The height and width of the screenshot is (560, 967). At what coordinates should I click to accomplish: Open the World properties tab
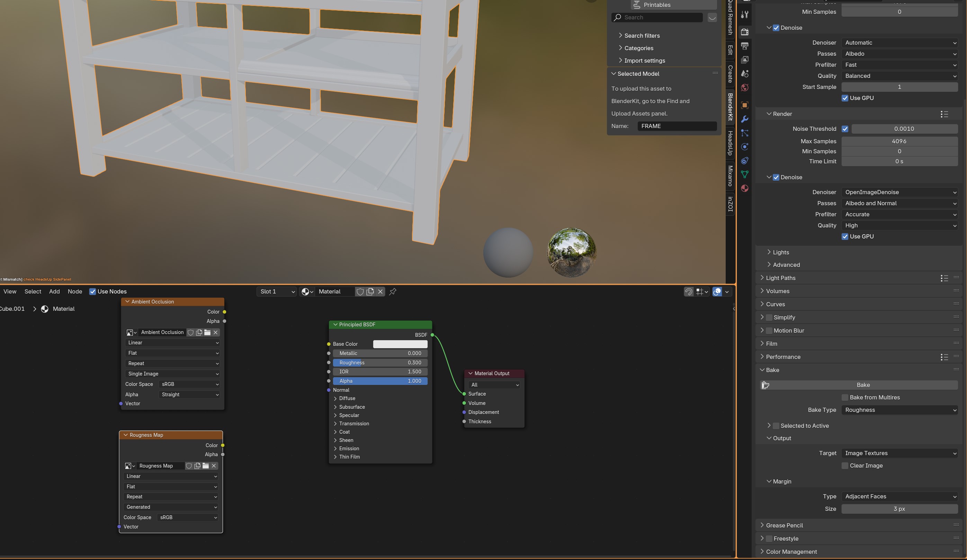coord(744,88)
